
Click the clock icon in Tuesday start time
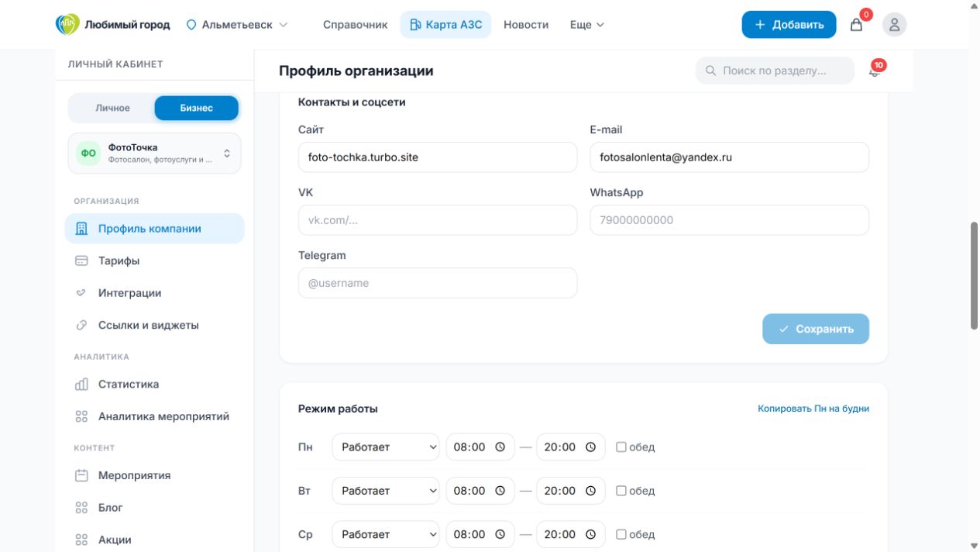click(500, 491)
